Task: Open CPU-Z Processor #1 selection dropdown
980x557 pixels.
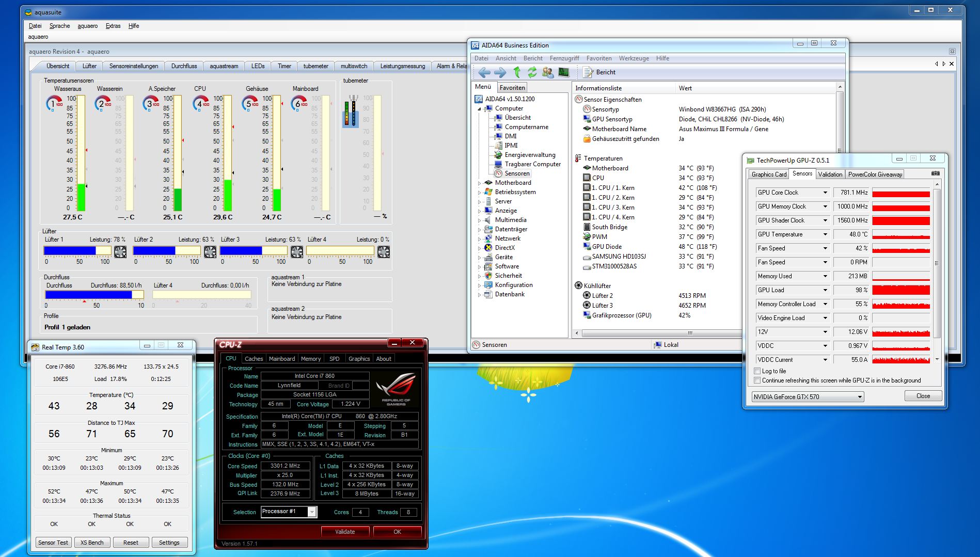Action: click(x=312, y=512)
